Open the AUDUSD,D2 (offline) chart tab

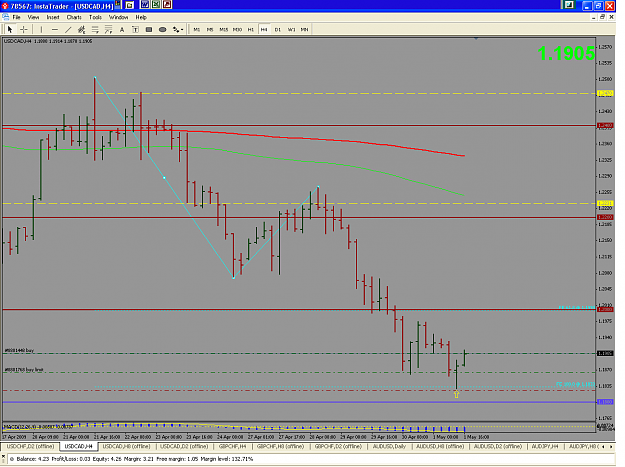(498, 446)
